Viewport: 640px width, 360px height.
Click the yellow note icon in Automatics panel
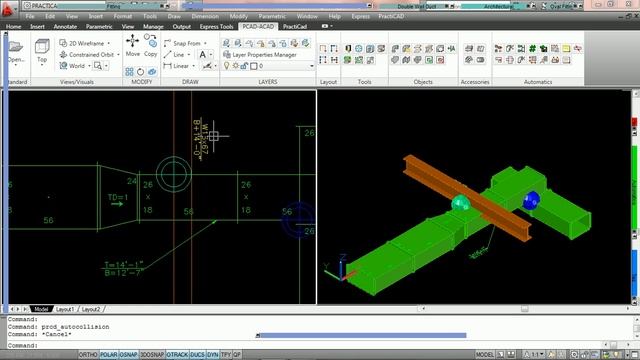point(566,49)
